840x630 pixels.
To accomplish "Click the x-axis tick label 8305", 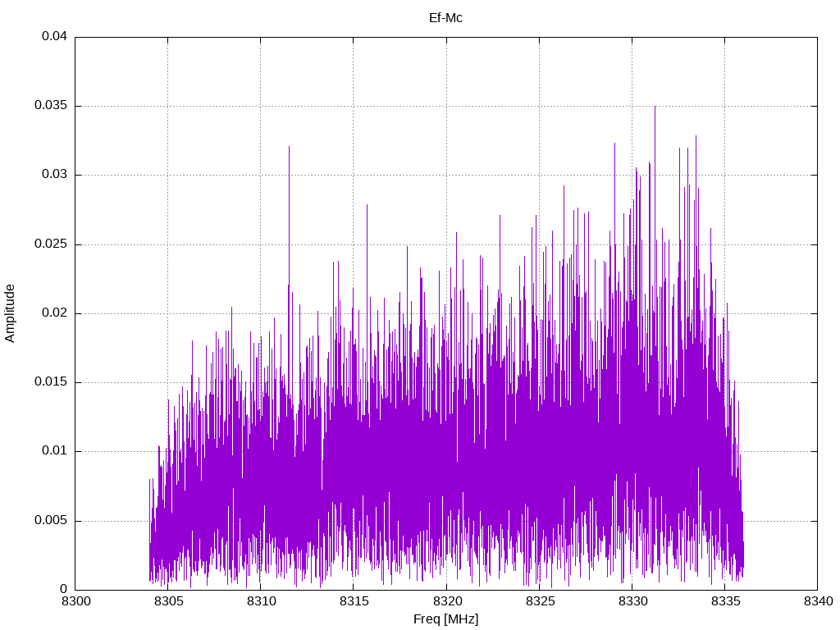I will click(x=168, y=601).
